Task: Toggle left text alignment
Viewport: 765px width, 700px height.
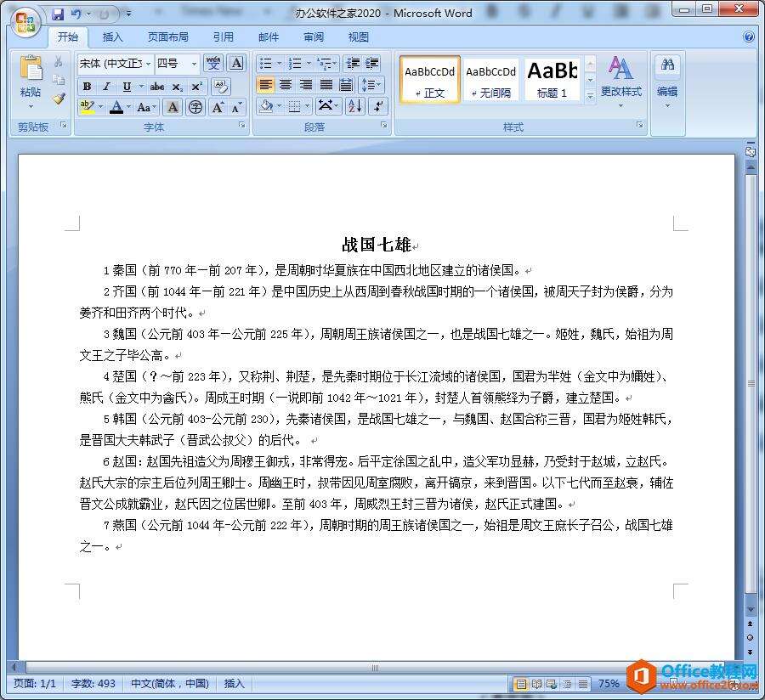Action: coord(265,85)
